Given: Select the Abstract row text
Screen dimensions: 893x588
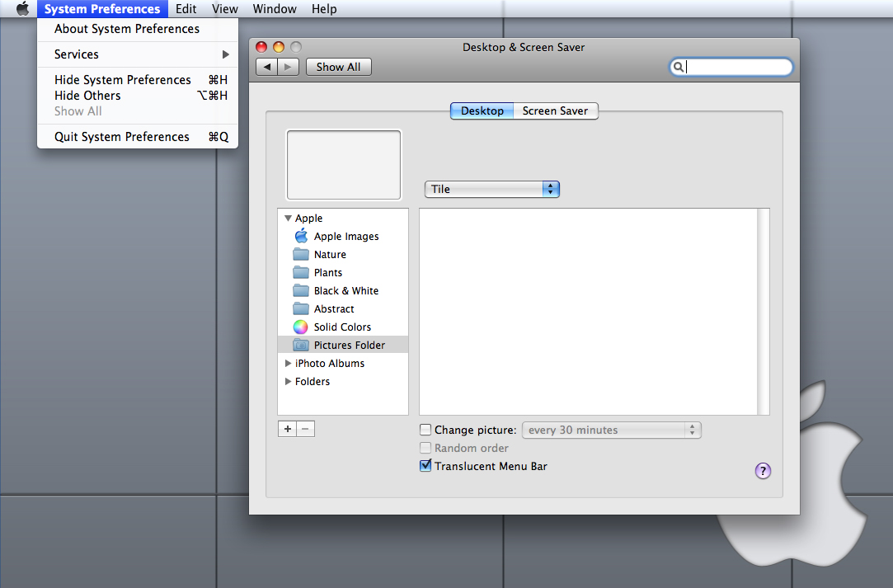Looking at the screenshot, I should 334,308.
